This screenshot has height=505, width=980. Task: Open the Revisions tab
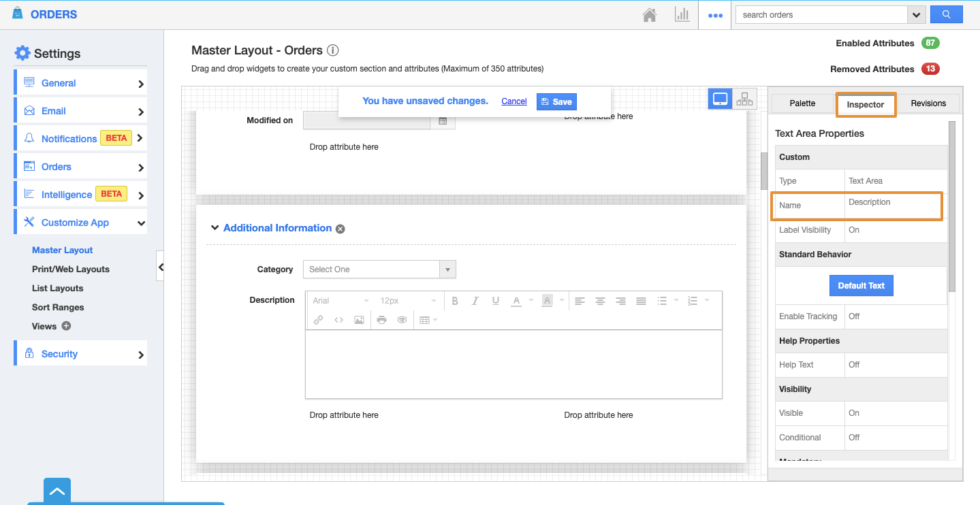coord(928,103)
